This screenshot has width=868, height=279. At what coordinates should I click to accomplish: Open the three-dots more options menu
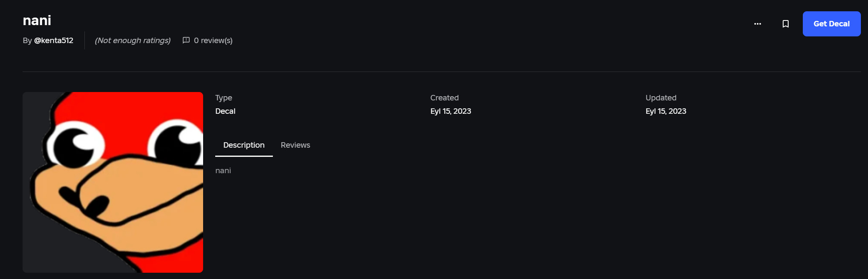point(757,24)
